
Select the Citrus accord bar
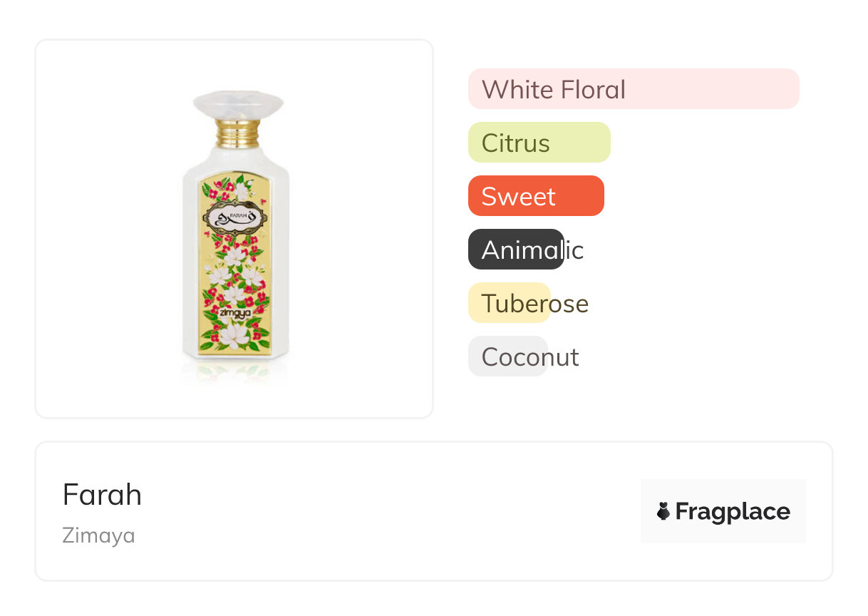pyautogui.click(x=539, y=143)
